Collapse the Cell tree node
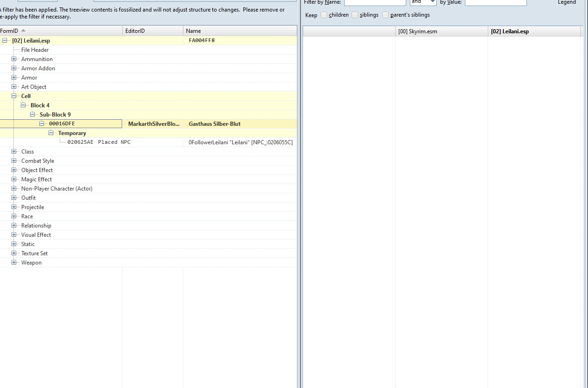 (14, 96)
